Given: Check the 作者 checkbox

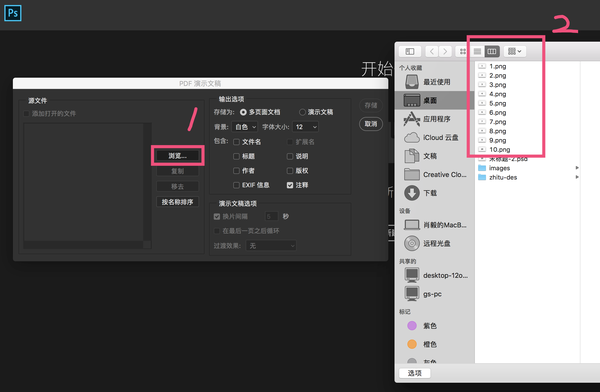Looking at the screenshot, I should (x=236, y=171).
